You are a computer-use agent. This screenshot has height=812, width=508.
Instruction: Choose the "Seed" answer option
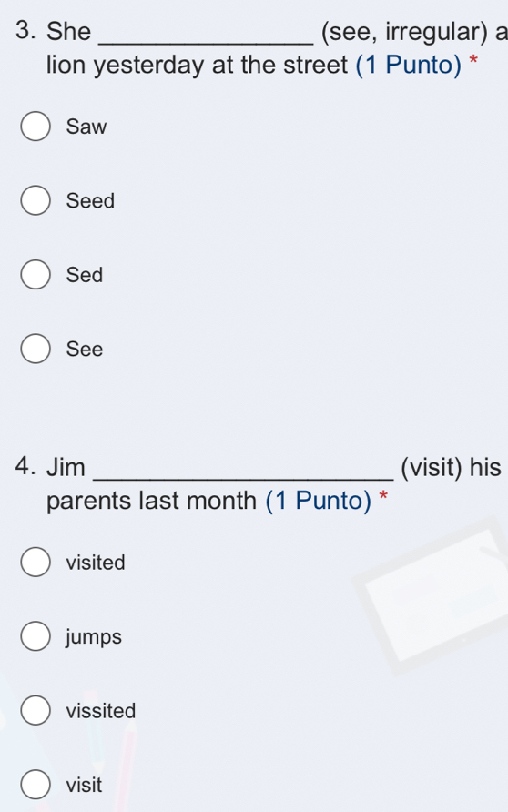coord(36,200)
